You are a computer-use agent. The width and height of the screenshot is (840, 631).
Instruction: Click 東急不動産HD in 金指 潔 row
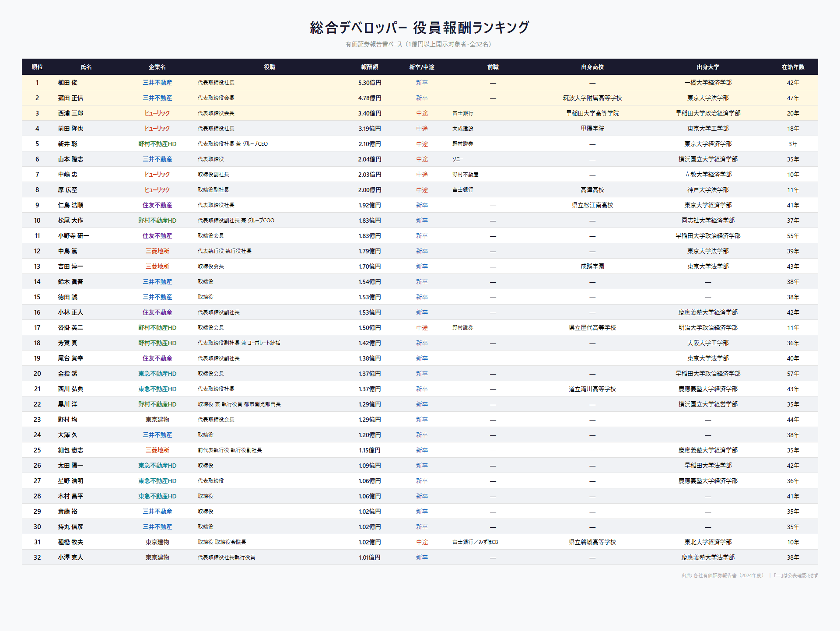coord(157,374)
